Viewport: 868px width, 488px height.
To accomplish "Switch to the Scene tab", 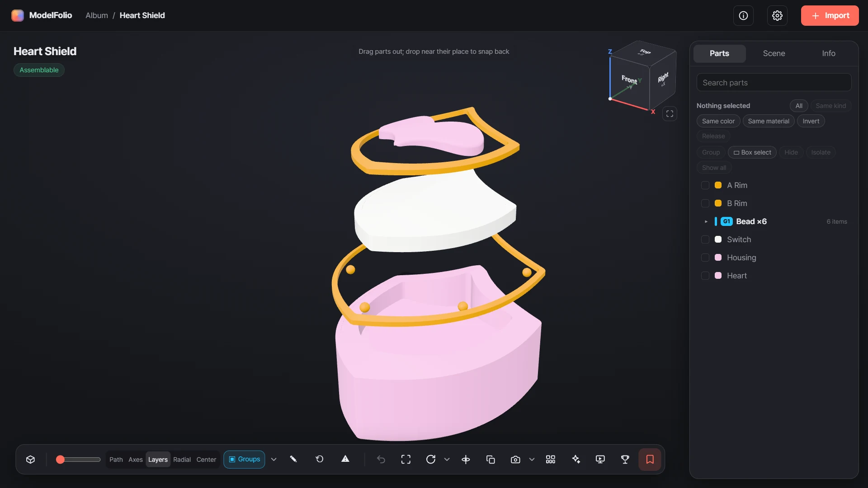I will [x=774, y=53].
